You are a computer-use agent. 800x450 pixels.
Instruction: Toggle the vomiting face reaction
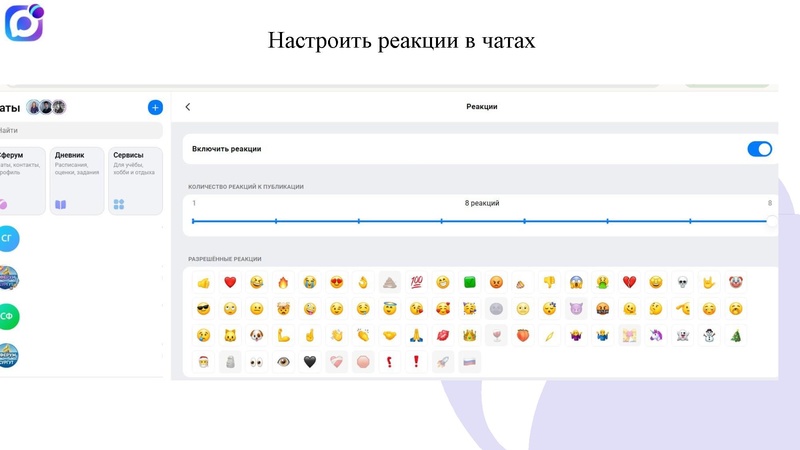(x=603, y=282)
